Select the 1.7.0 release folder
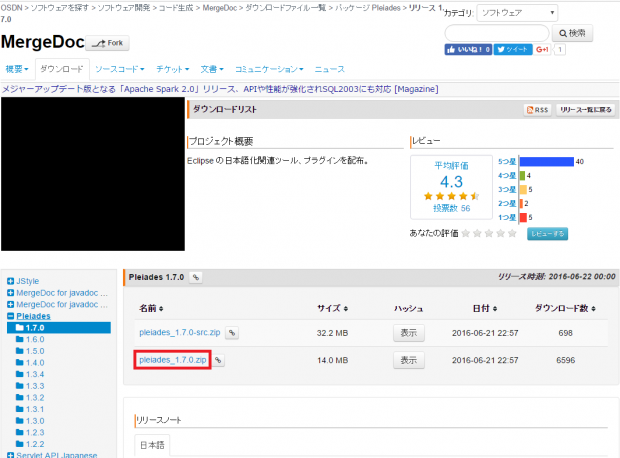This screenshot has height=458, width=620. [59, 328]
